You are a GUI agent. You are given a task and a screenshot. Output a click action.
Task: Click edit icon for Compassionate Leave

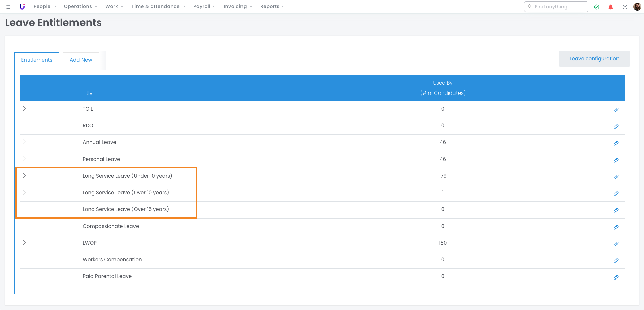pos(616,227)
